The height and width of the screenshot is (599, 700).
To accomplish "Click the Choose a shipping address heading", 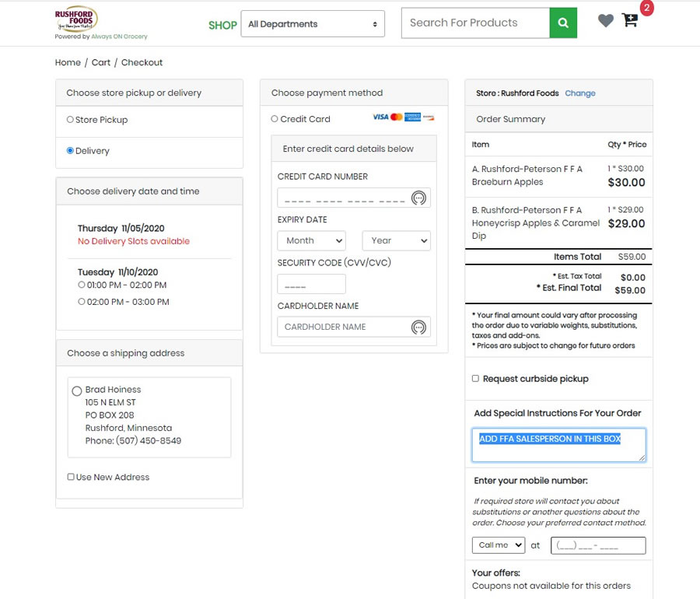I will 125,353.
